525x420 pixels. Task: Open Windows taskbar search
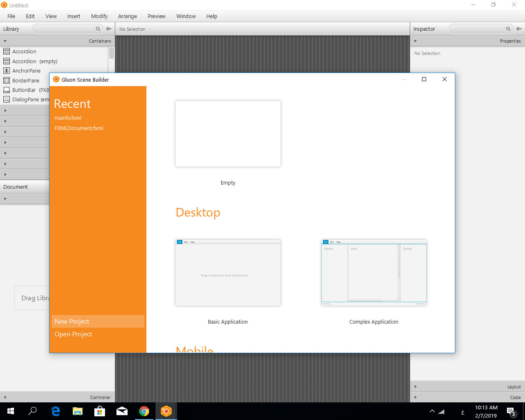click(x=33, y=411)
